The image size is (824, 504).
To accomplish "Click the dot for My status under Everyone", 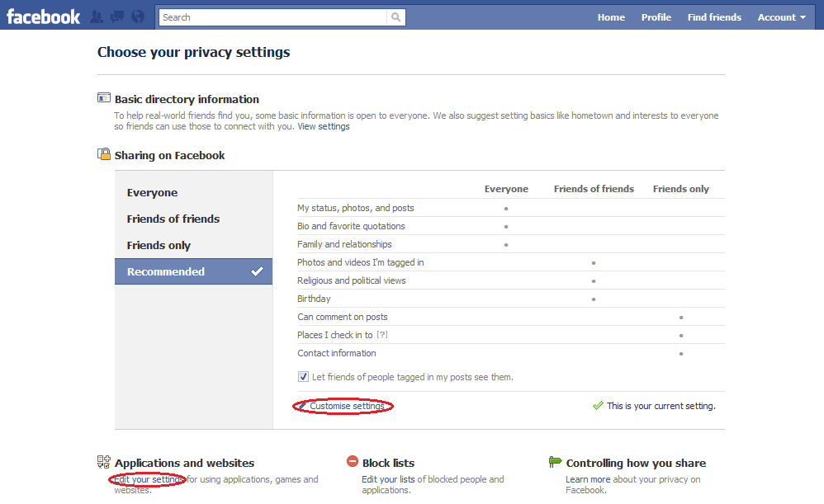I will point(506,209).
